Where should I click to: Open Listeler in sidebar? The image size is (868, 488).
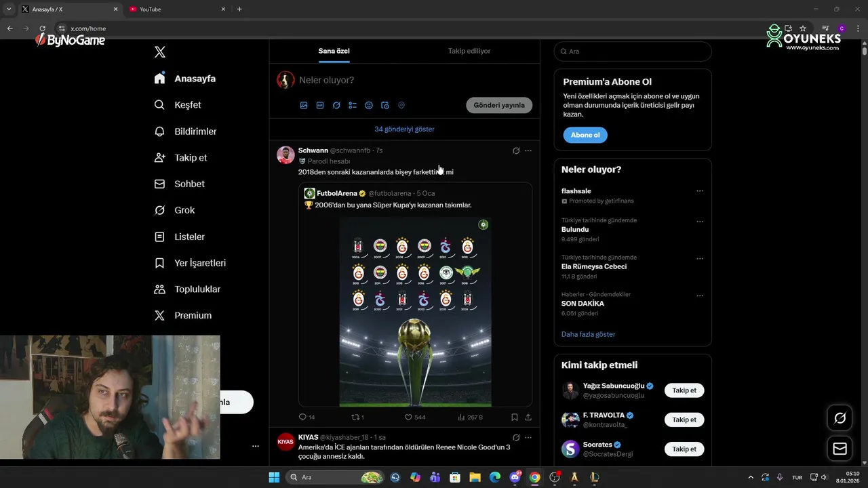pyautogui.click(x=180, y=237)
